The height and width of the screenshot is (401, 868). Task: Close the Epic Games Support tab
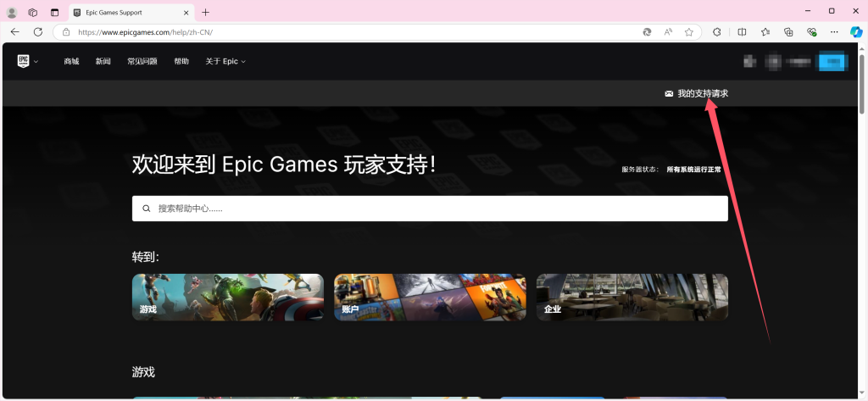pyautogui.click(x=186, y=12)
